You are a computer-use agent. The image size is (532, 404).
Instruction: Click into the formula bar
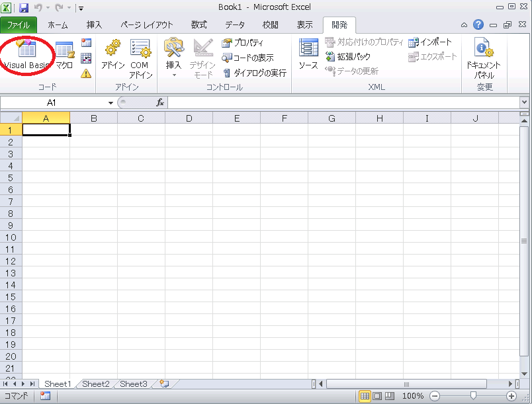[343, 102]
